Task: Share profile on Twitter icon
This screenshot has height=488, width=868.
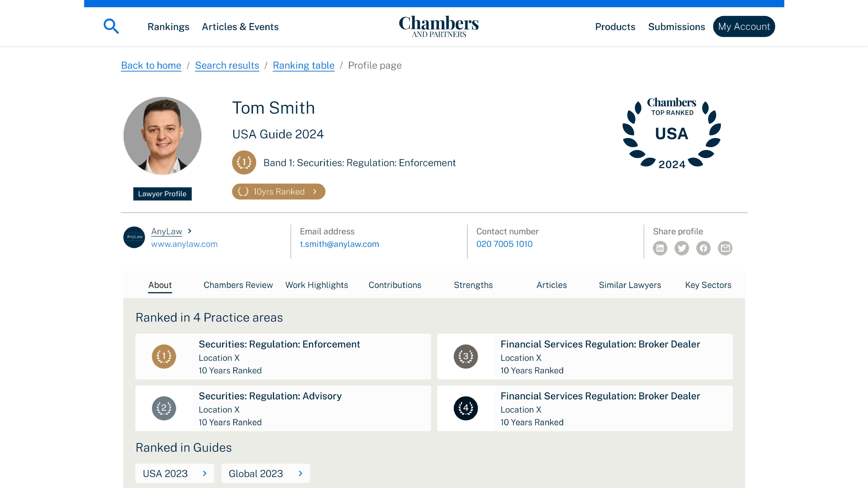Action: 682,248
